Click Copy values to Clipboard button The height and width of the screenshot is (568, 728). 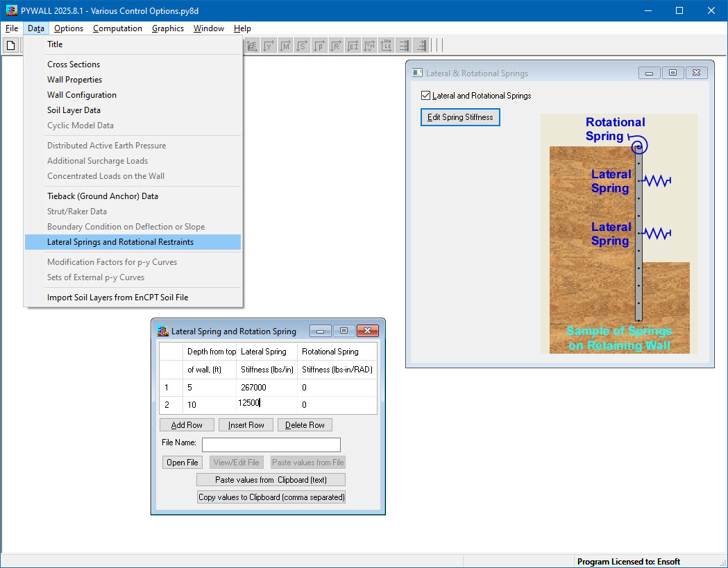pyautogui.click(x=271, y=497)
